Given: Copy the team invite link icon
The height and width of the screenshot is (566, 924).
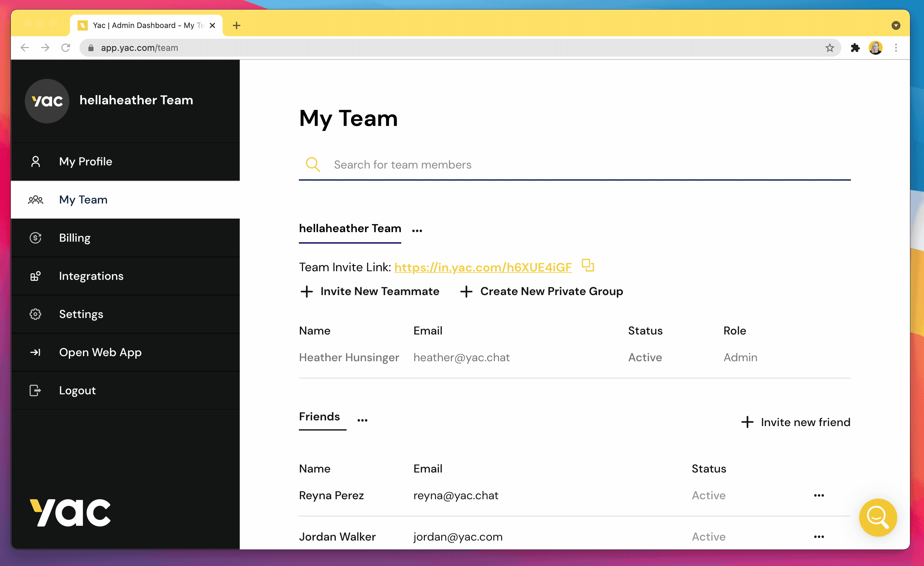Looking at the screenshot, I should (x=588, y=265).
